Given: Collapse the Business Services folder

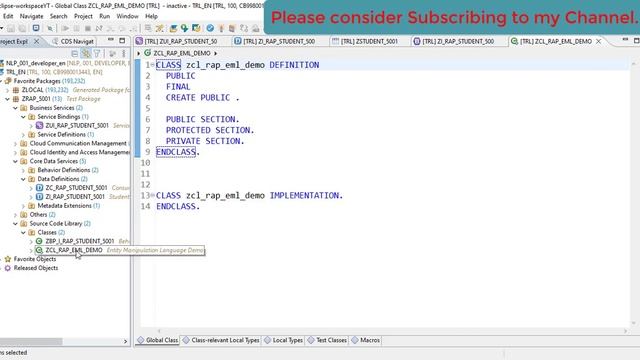Looking at the screenshot, I should pyautogui.click(x=15, y=108).
